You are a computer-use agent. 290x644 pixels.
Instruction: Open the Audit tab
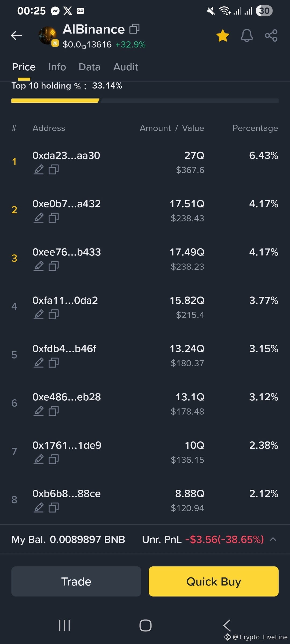point(125,67)
